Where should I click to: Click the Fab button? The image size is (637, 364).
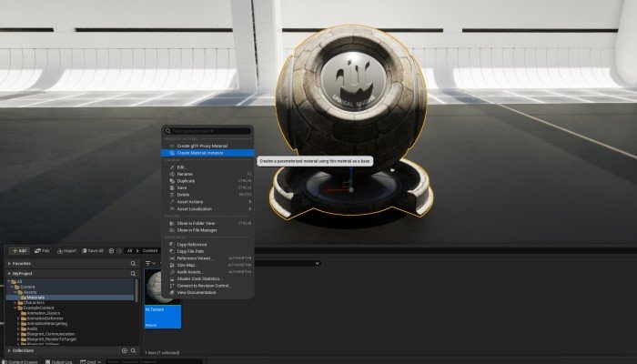click(x=42, y=250)
